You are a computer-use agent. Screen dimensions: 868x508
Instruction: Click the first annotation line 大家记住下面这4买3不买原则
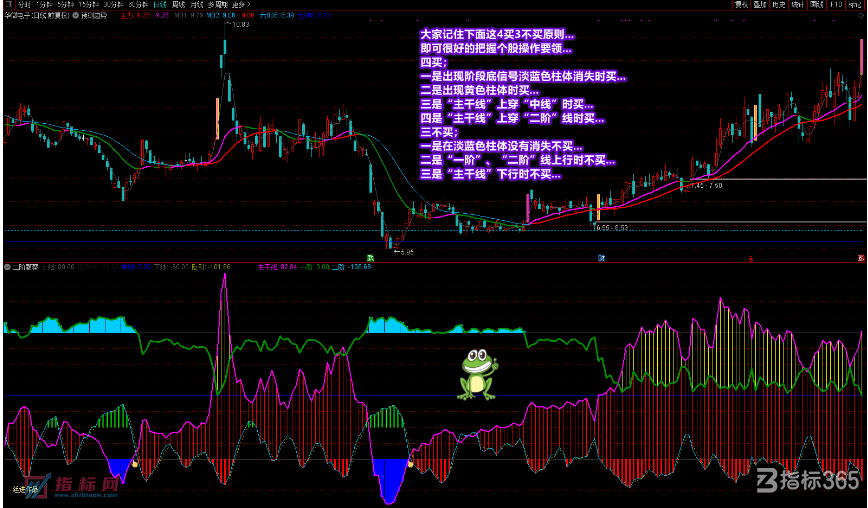point(497,35)
